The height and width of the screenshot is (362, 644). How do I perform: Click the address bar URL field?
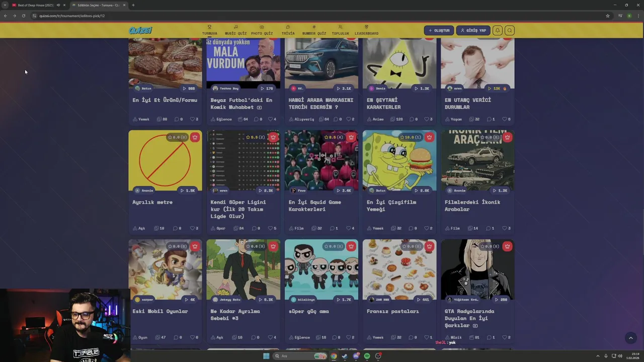point(317,16)
